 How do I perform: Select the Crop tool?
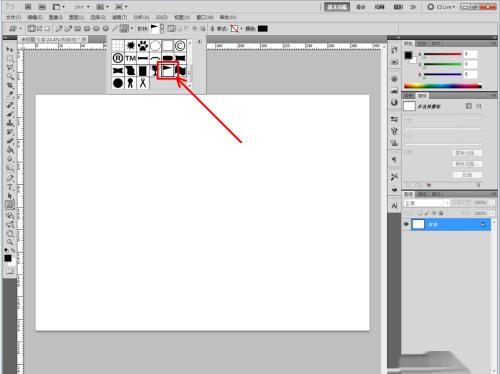click(x=10, y=86)
